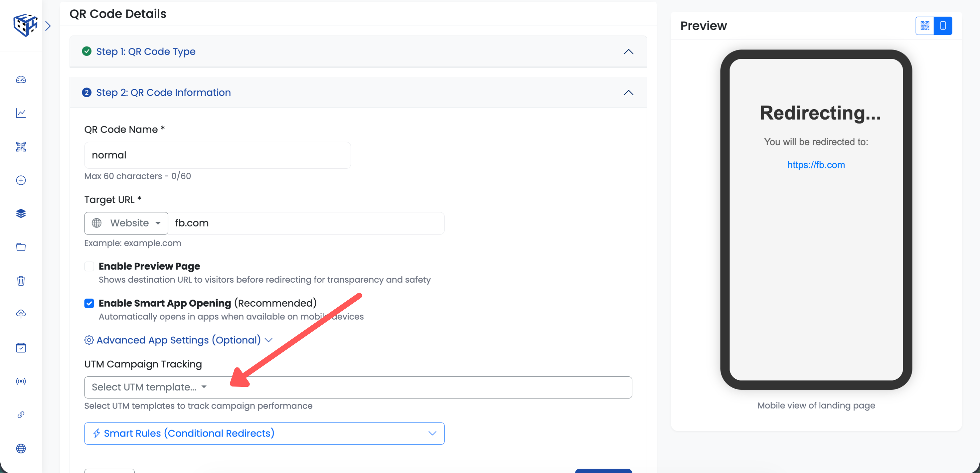Open the Analytics chart icon in sidebar

(21, 113)
